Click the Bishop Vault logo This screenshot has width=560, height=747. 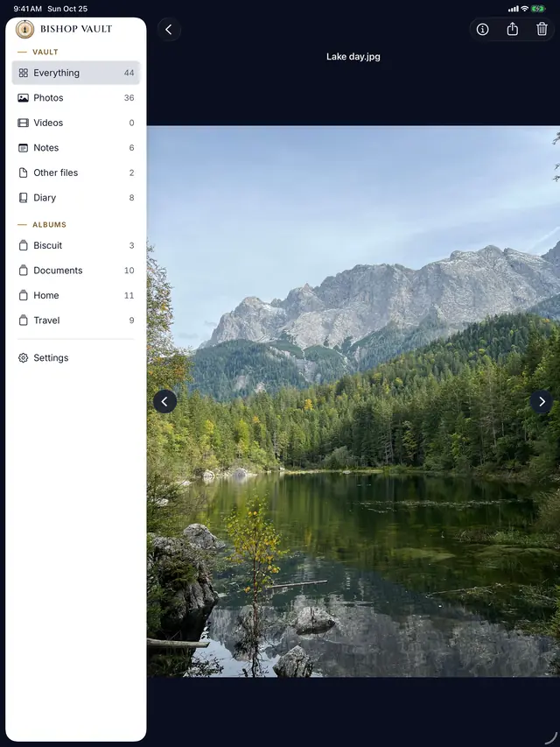tap(24, 29)
